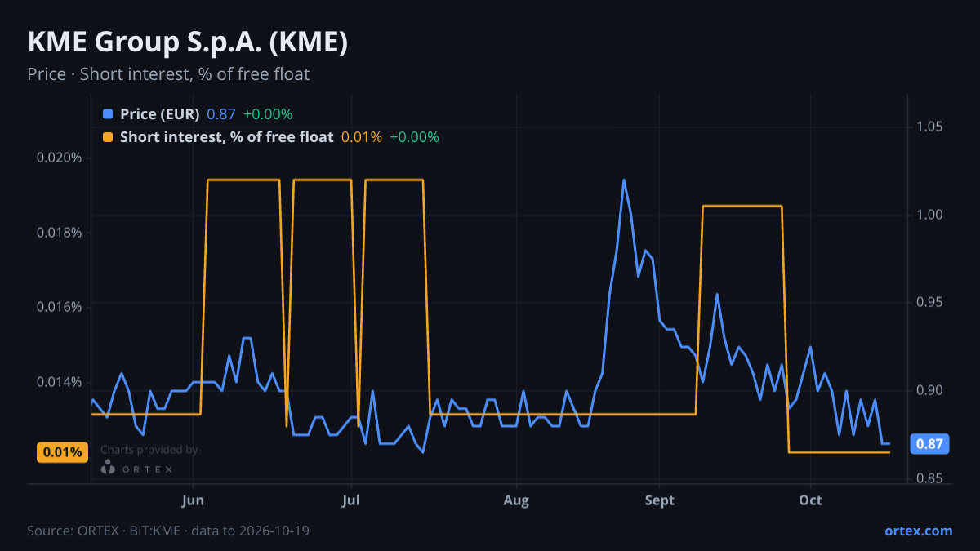Click the chart title KME Group S.p.A. (KME)
The image size is (980, 551).
point(188,42)
